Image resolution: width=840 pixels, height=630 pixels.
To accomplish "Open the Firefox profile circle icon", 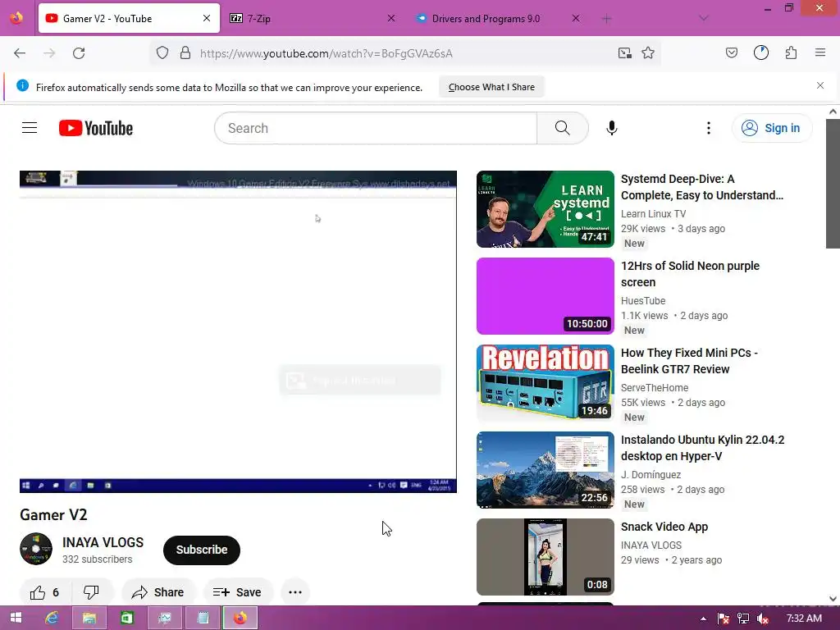I will (760, 52).
